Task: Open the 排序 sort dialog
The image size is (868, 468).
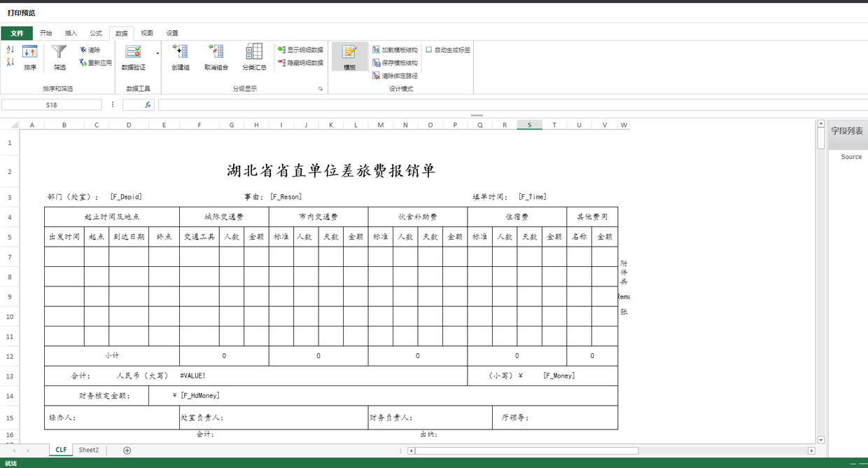Action: tap(30, 58)
